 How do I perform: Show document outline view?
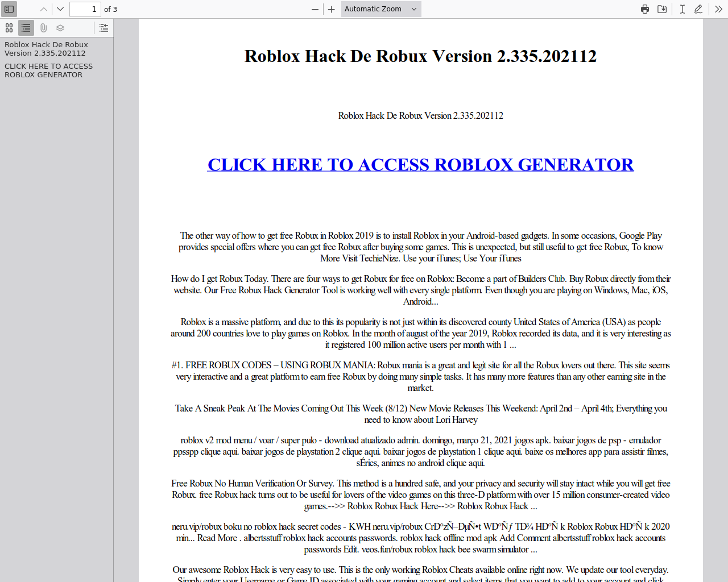coord(26,28)
